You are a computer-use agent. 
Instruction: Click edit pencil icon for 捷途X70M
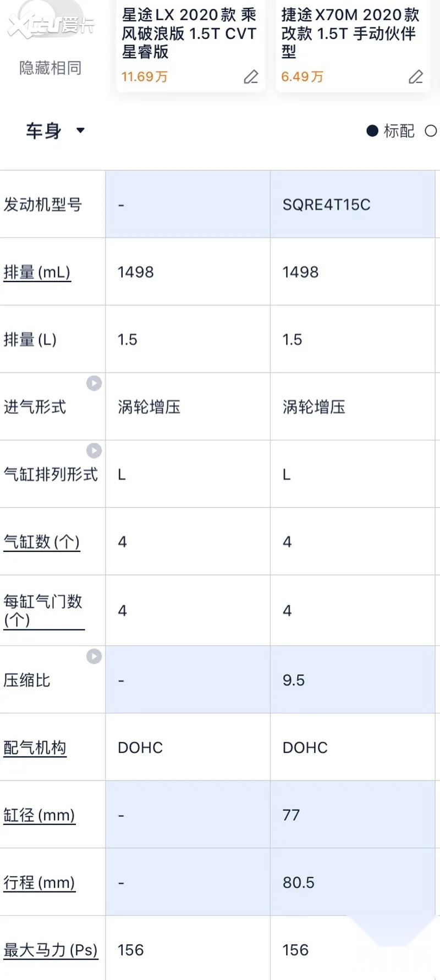pos(416,77)
